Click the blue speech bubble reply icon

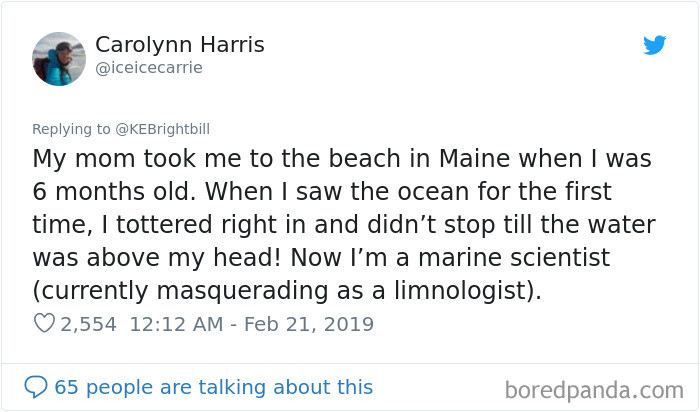coord(35,387)
